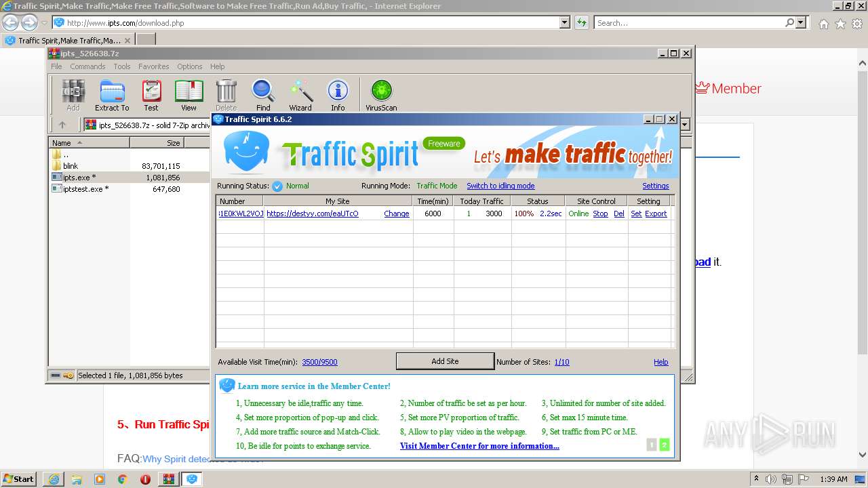The height and width of the screenshot is (488, 868).
Task: Show banner page 2
Action: click(665, 445)
